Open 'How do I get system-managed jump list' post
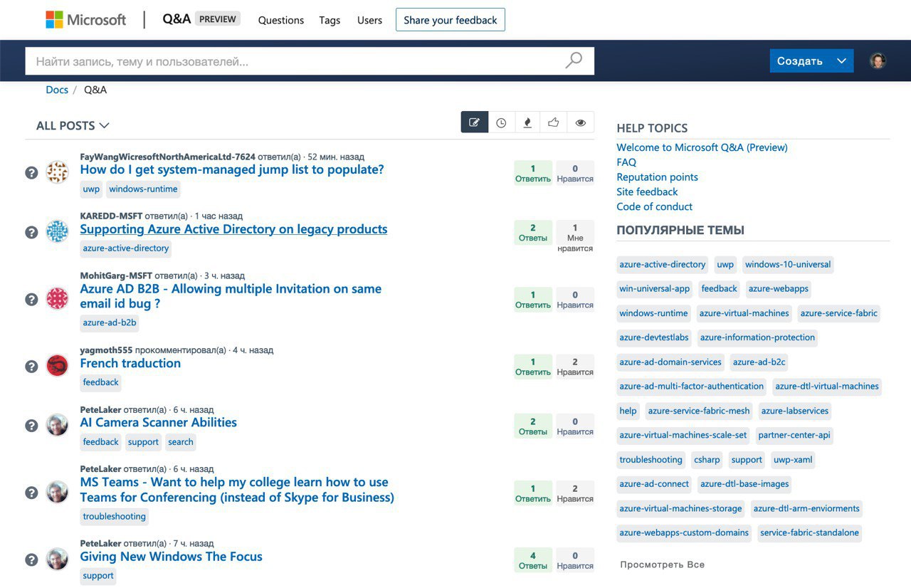The height and width of the screenshot is (588, 911). [x=232, y=169]
